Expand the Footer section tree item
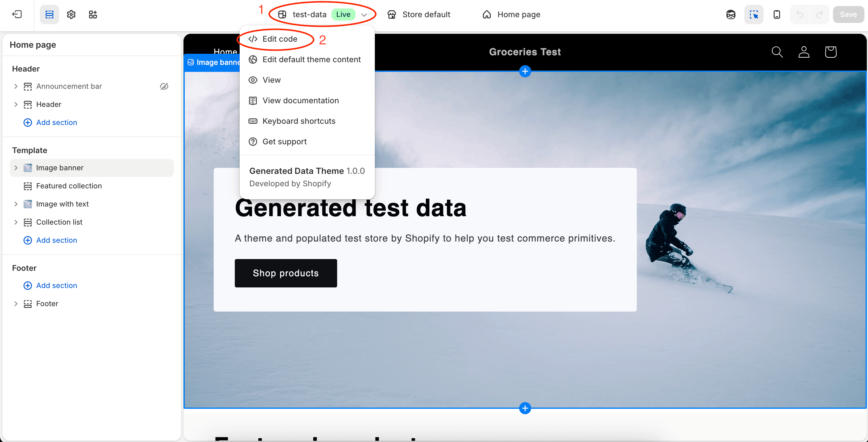 click(x=16, y=304)
